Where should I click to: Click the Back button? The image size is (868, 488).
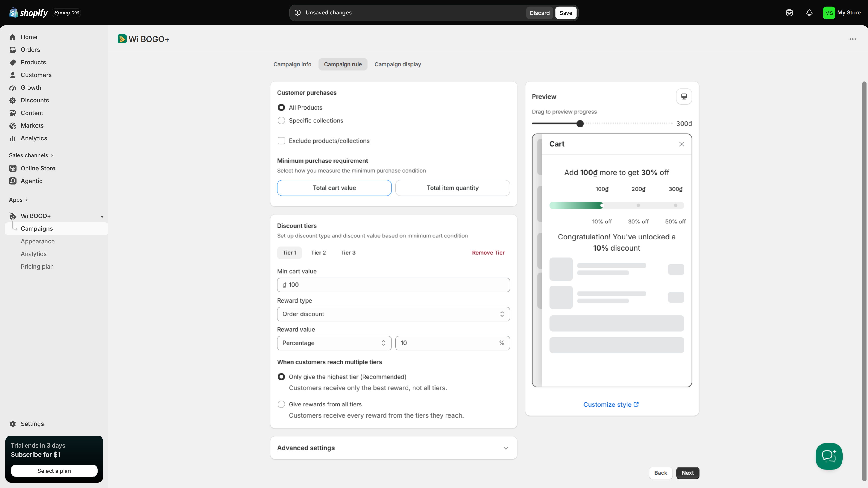(x=660, y=473)
